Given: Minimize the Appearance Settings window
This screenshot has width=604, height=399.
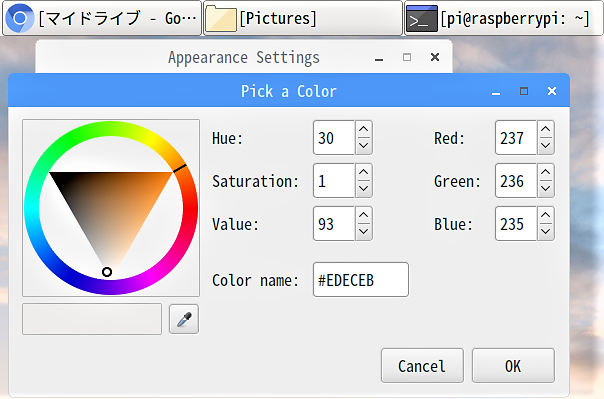Looking at the screenshot, I should click(379, 59).
